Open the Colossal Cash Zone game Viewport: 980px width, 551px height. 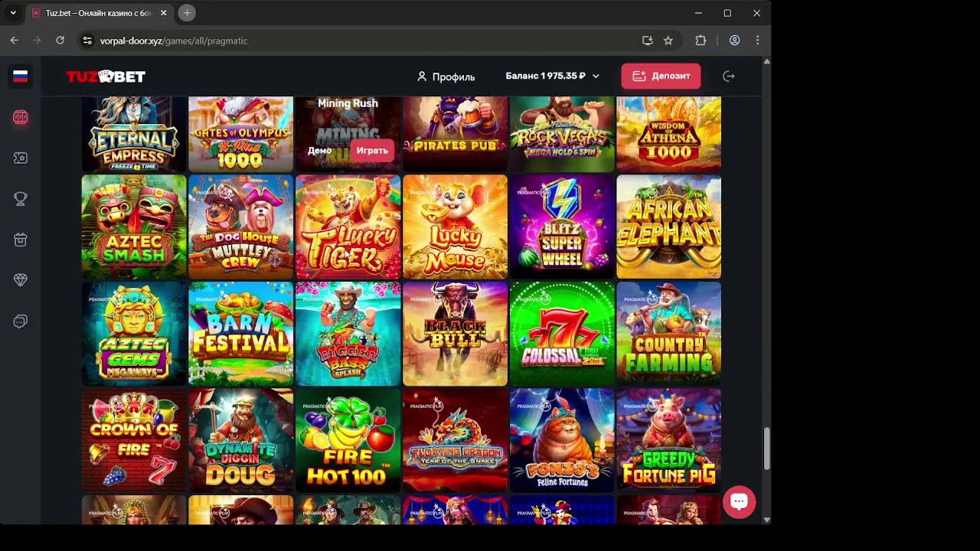(562, 334)
